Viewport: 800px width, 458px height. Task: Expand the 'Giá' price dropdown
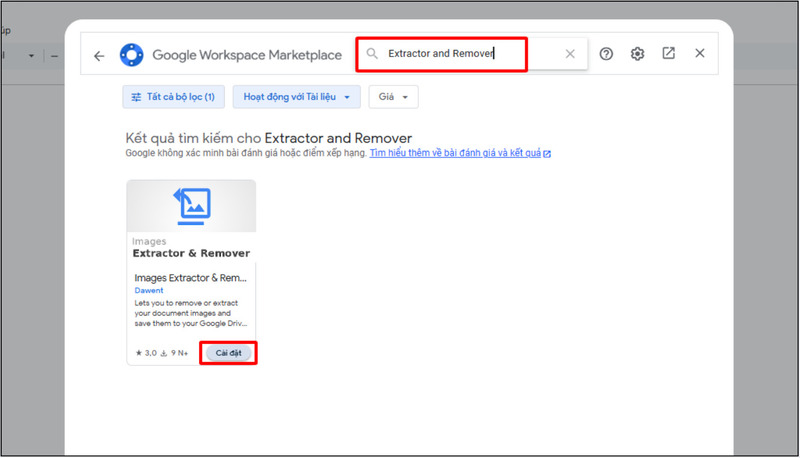point(393,97)
